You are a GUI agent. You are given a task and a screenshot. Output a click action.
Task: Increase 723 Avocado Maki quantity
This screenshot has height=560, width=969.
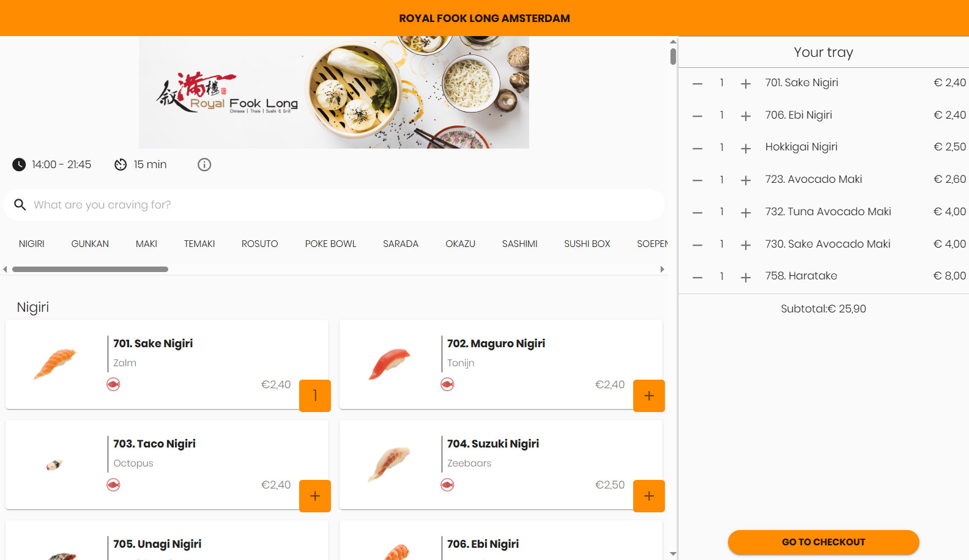pyautogui.click(x=746, y=180)
